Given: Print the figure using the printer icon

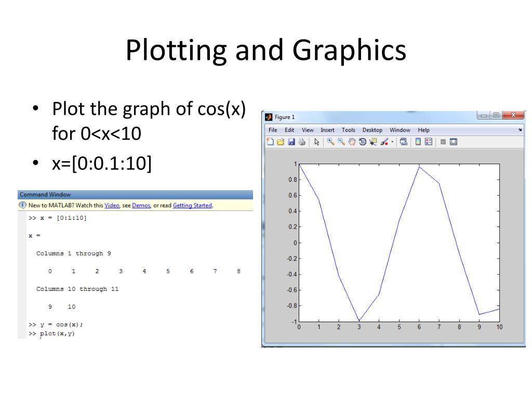Looking at the screenshot, I should pyautogui.click(x=302, y=142).
